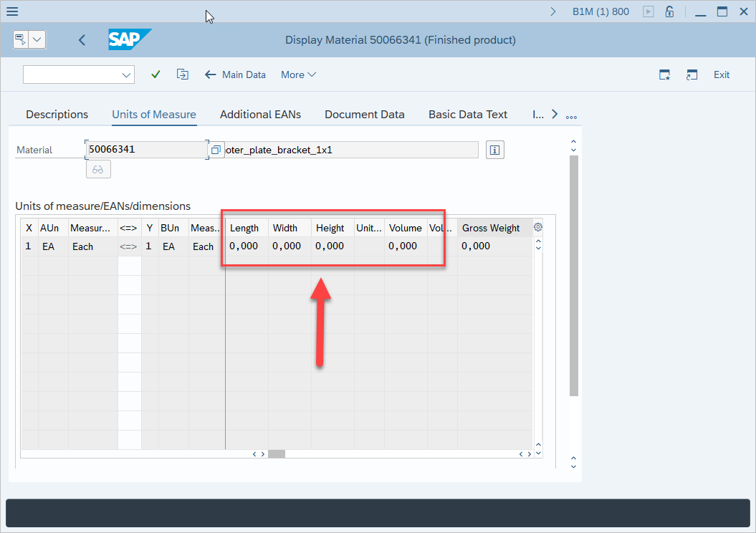This screenshot has width=756, height=533.
Task: Select the Gross Weight 0,000 cell
Action: point(494,246)
